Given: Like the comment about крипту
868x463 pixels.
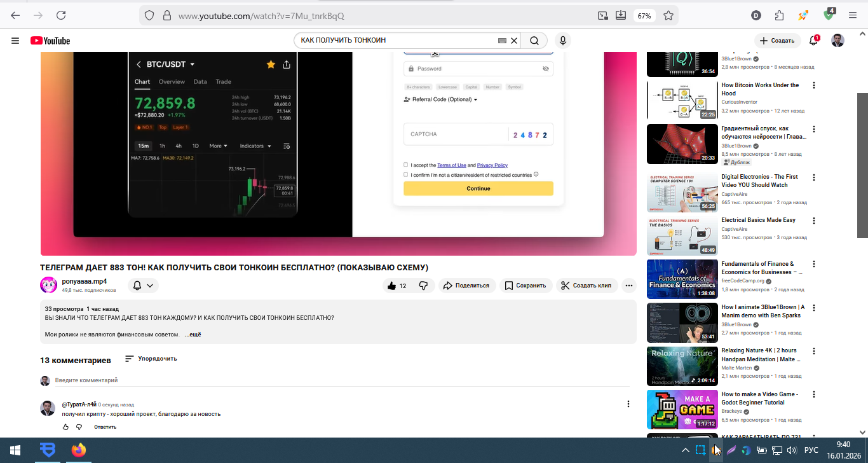Looking at the screenshot, I should (x=65, y=427).
